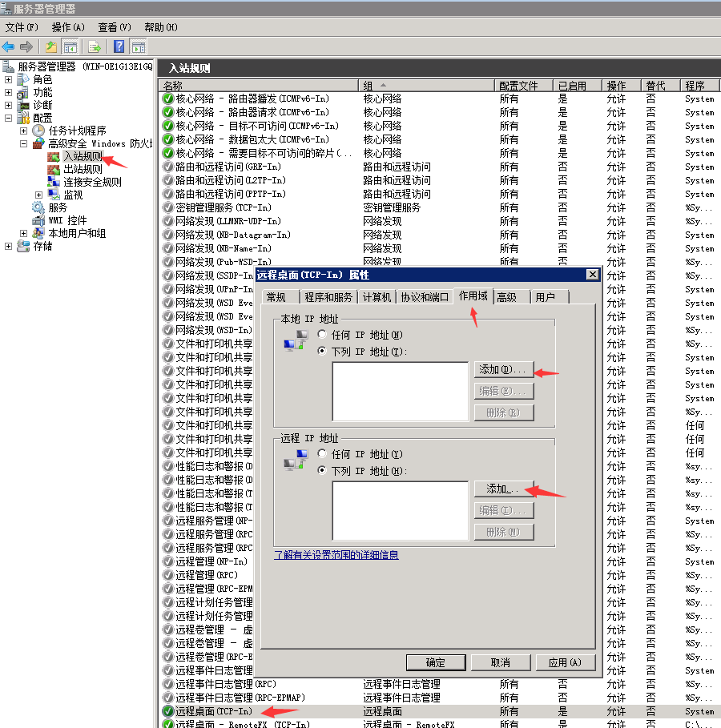
Task: Click the 服务 gear icon in tree
Action: (x=38, y=207)
